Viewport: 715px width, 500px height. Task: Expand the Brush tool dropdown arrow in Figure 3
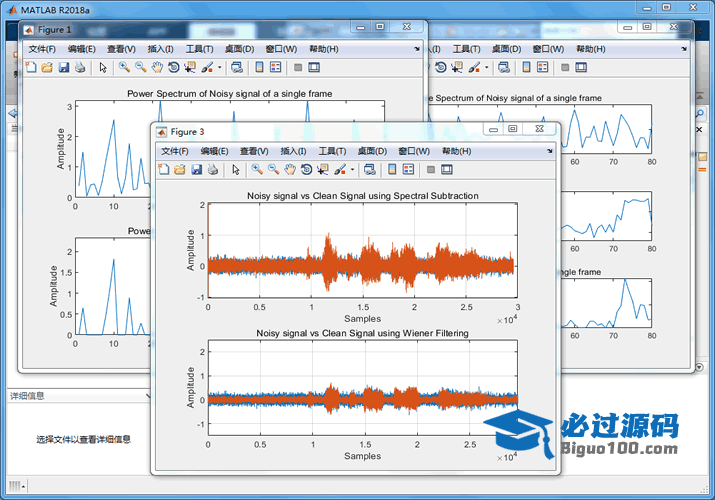(x=352, y=170)
